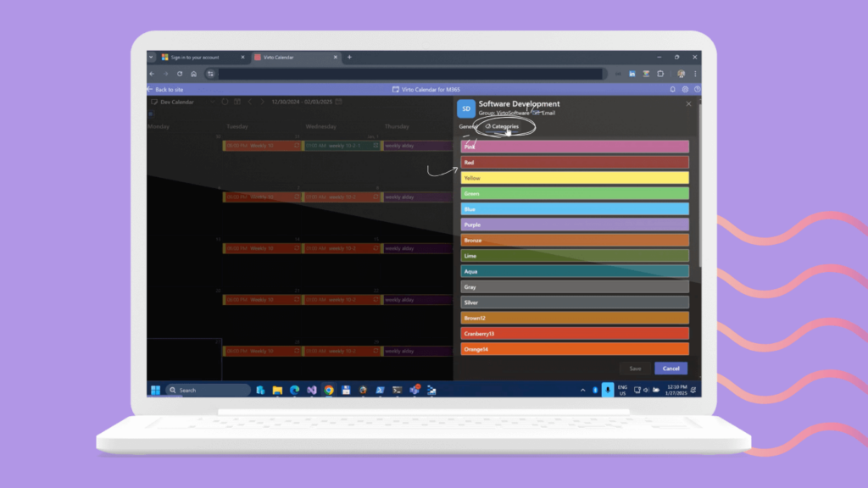Select the Bronze category bar
Viewport: 868px width, 488px height.
coord(575,240)
